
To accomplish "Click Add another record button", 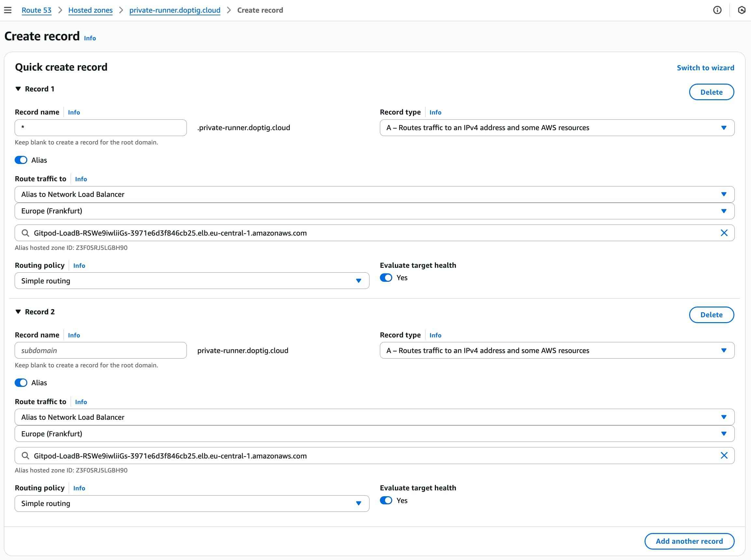I will click(x=689, y=541).
